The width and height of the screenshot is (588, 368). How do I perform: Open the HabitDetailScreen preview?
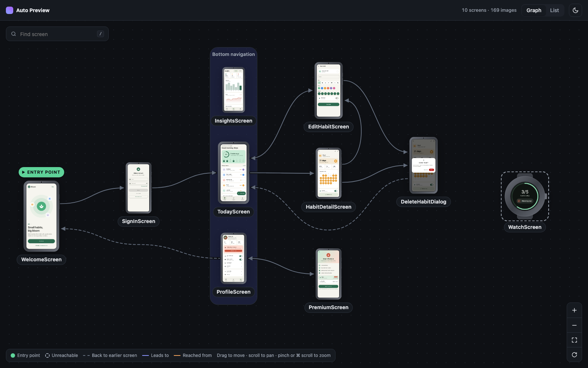[x=329, y=173]
